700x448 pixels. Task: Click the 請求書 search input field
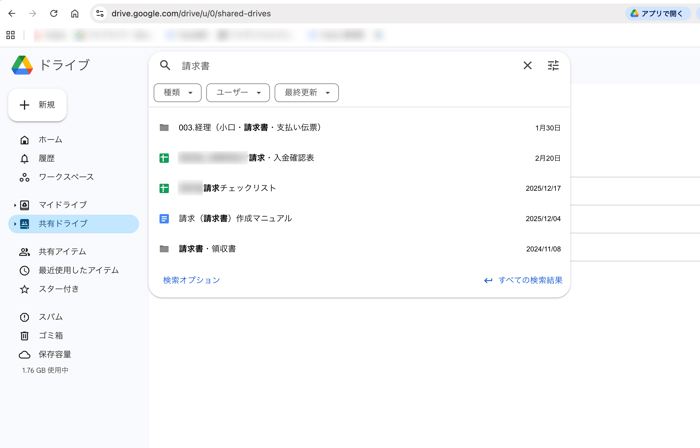point(340,66)
